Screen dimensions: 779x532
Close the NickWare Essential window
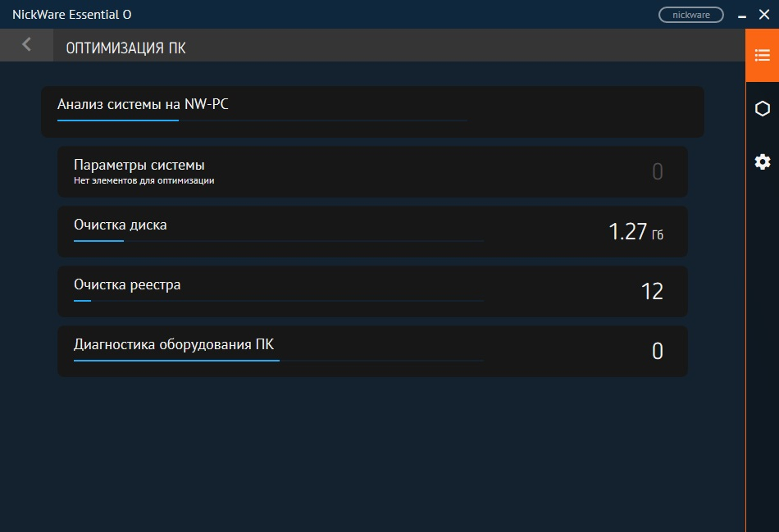pos(764,15)
